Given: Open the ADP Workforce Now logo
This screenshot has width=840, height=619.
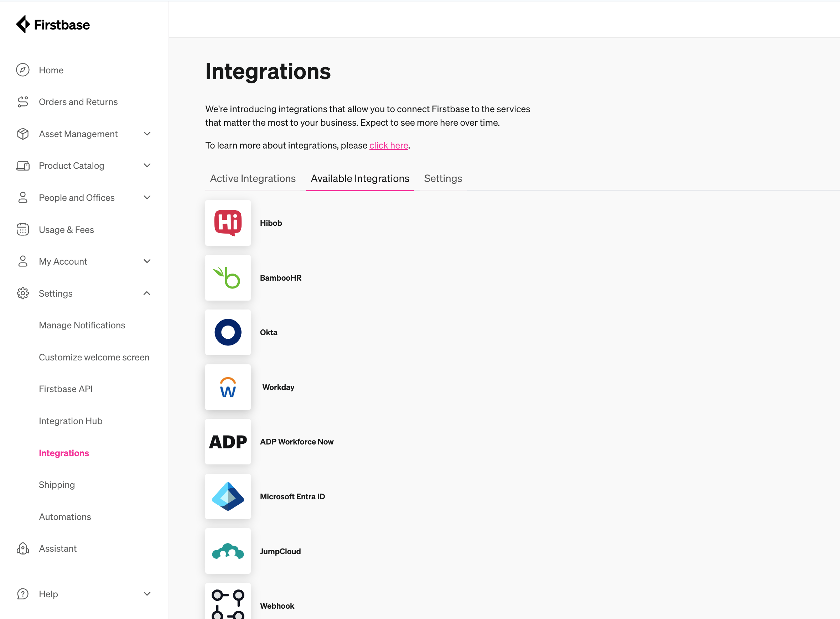Looking at the screenshot, I should click(228, 442).
